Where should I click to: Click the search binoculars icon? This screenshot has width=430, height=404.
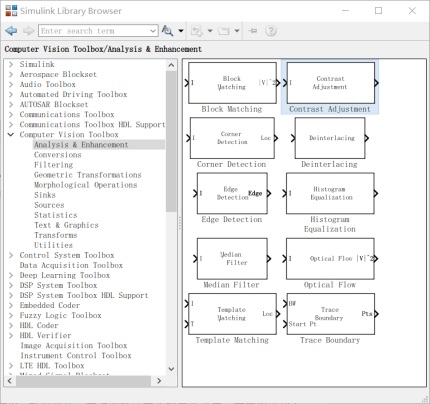[167, 31]
